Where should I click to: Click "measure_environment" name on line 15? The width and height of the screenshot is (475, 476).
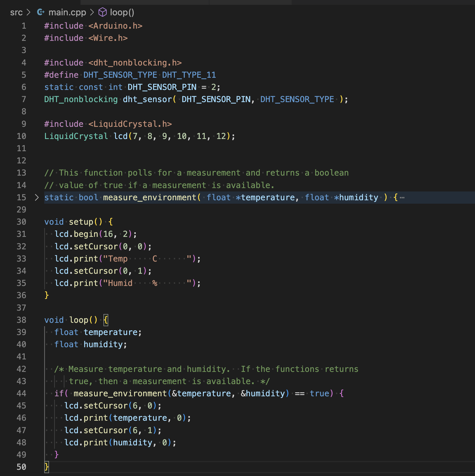coord(150,197)
